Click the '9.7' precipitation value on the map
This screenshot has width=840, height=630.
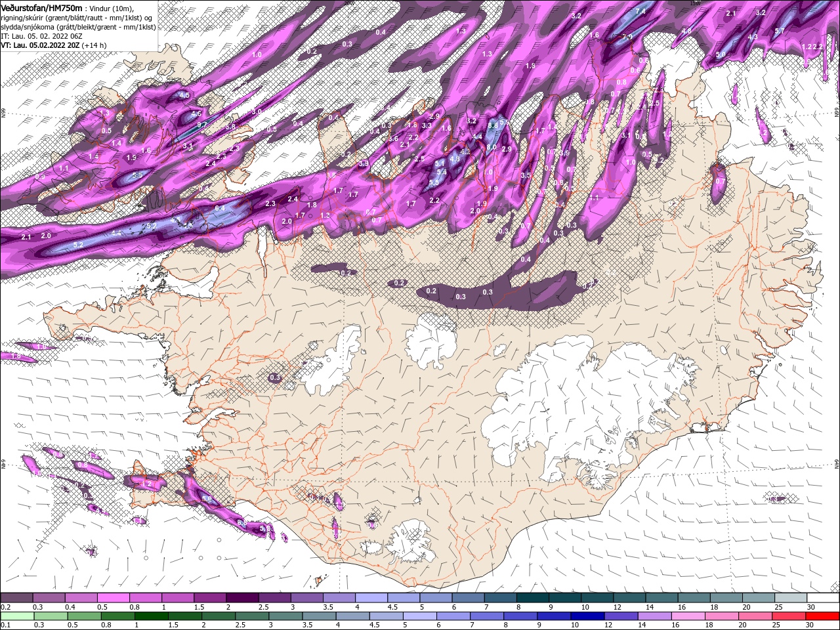coord(202,125)
